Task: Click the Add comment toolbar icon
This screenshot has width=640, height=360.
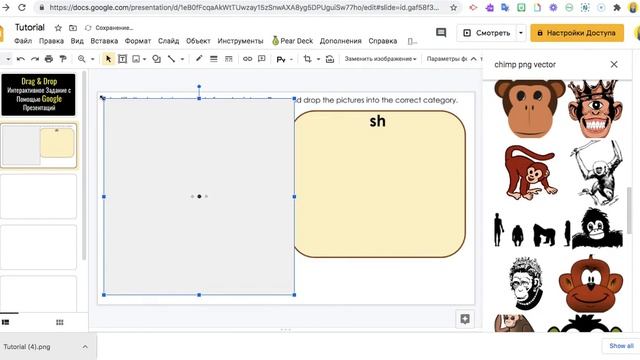Action: tap(262, 59)
